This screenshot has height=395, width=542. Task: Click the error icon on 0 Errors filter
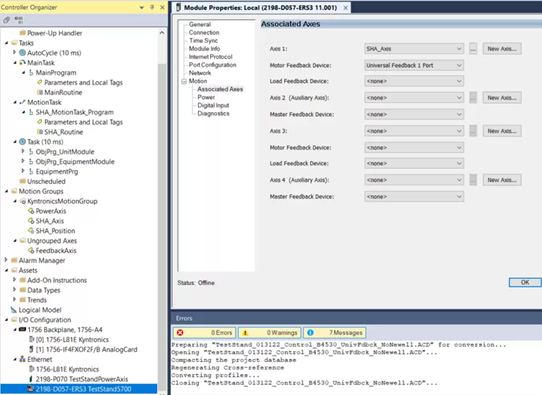pyautogui.click(x=180, y=332)
